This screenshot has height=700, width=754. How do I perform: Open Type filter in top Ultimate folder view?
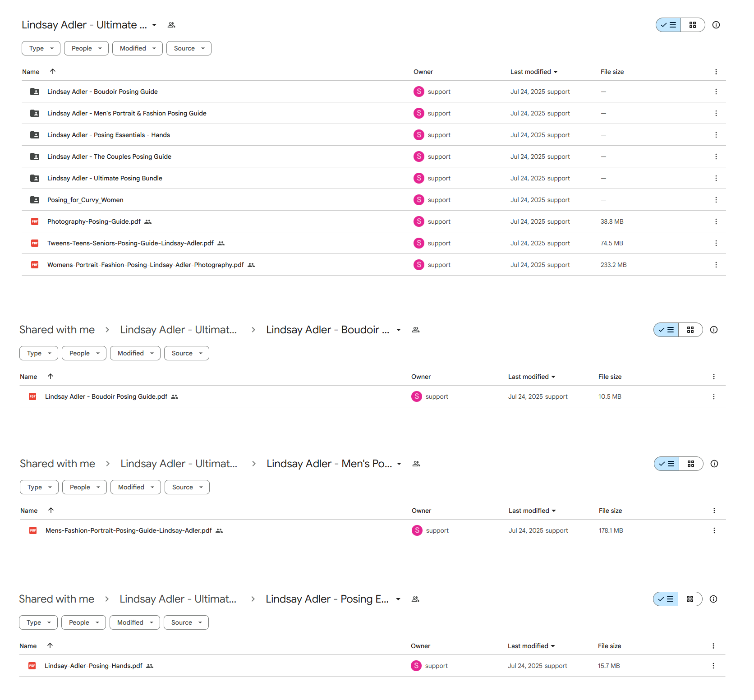click(41, 48)
